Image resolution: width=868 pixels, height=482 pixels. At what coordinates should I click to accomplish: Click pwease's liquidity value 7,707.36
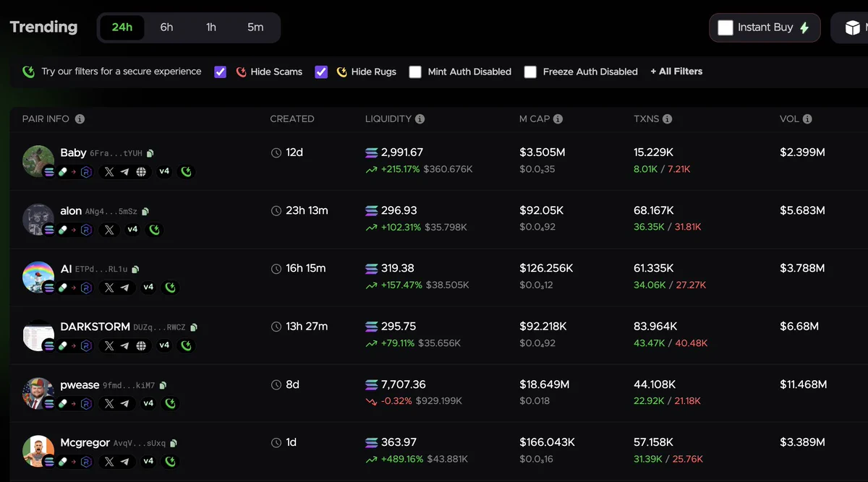point(403,384)
